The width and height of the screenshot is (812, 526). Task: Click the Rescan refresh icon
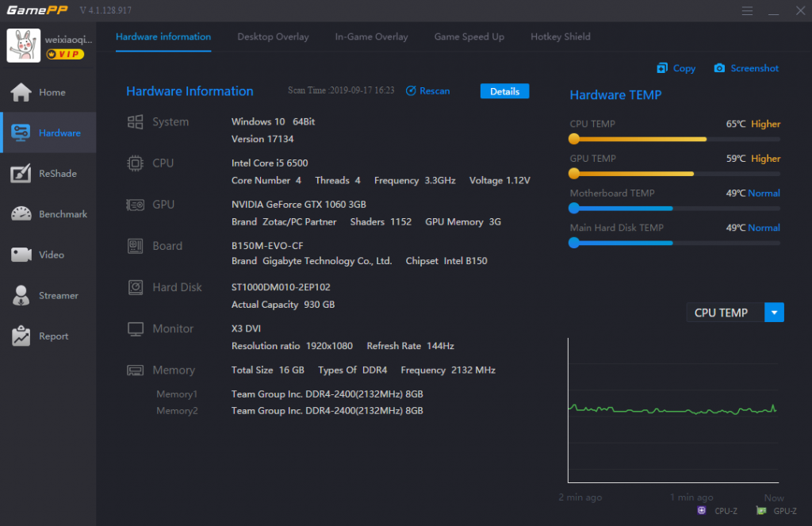[411, 90]
